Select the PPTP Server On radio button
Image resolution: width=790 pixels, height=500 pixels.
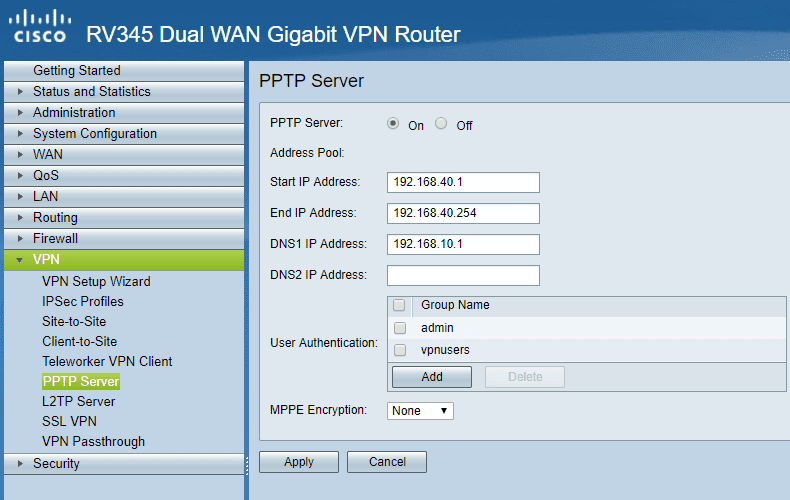click(393, 123)
